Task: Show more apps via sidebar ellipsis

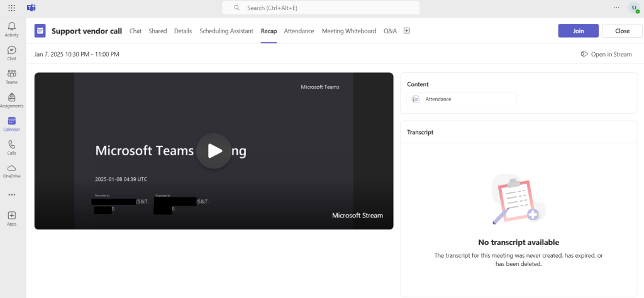Action: 11,195
